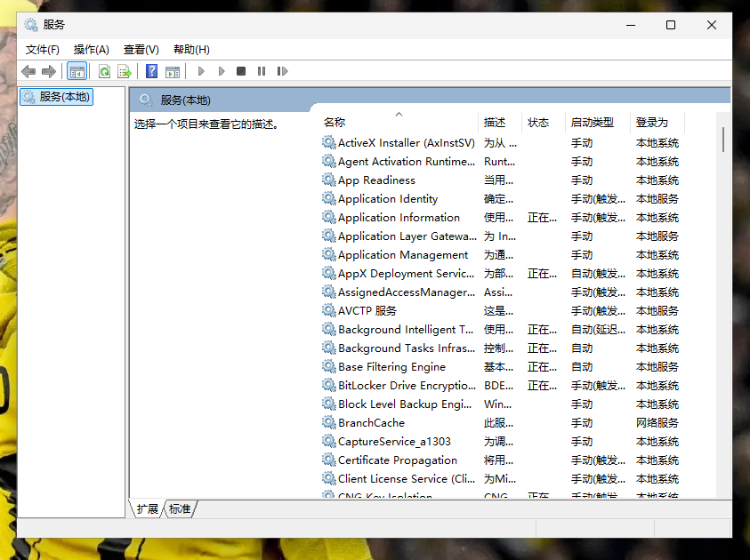Click the Restart Service icon

tap(282, 71)
